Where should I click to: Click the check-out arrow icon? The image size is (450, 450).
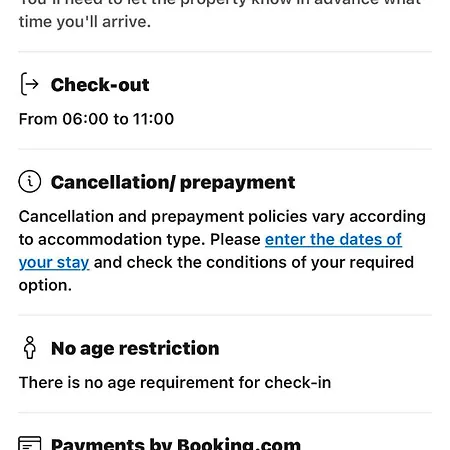tap(30, 84)
